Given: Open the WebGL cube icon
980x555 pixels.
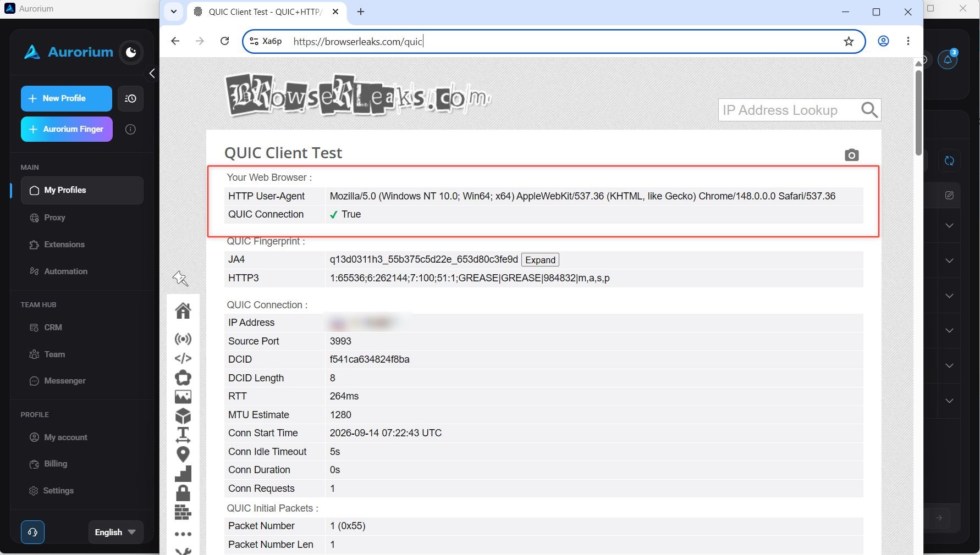Looking at the screenshot, I should click(183, 416).
